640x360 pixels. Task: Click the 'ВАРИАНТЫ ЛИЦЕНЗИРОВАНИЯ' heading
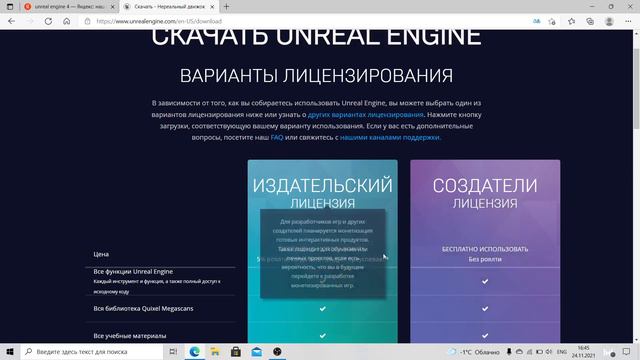point(316,76)
